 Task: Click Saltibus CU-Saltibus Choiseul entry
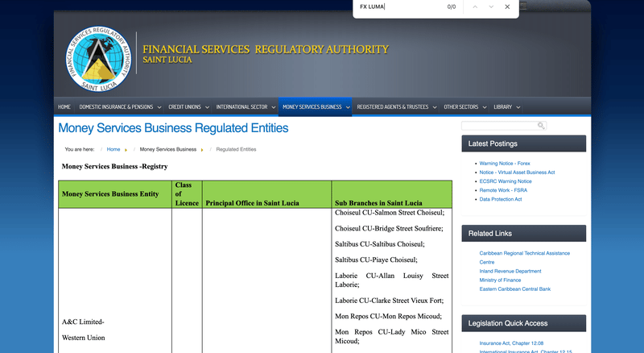click(379, 244)
